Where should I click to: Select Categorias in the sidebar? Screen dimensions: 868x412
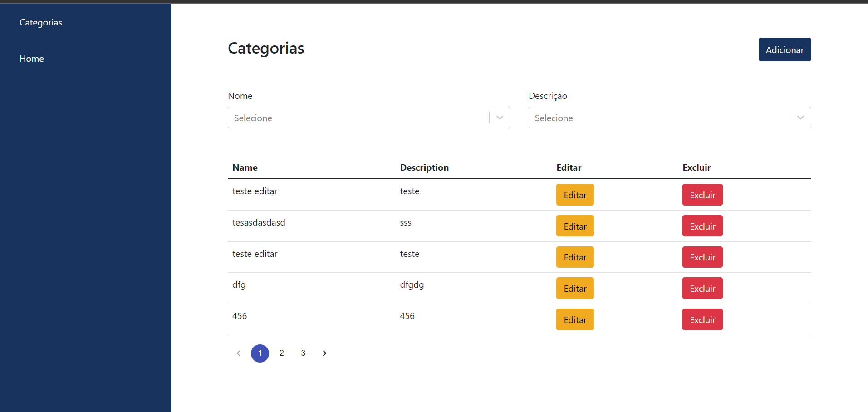click(x=40, y=22)
